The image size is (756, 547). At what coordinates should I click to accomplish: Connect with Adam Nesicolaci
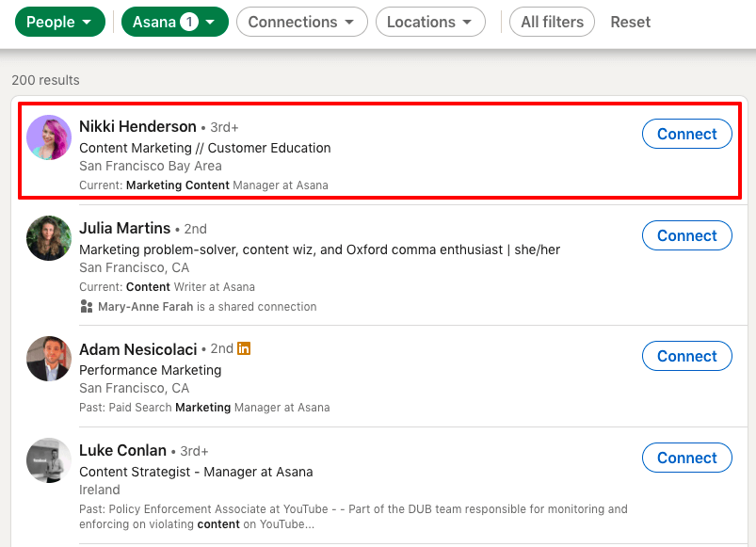(686, 356)
